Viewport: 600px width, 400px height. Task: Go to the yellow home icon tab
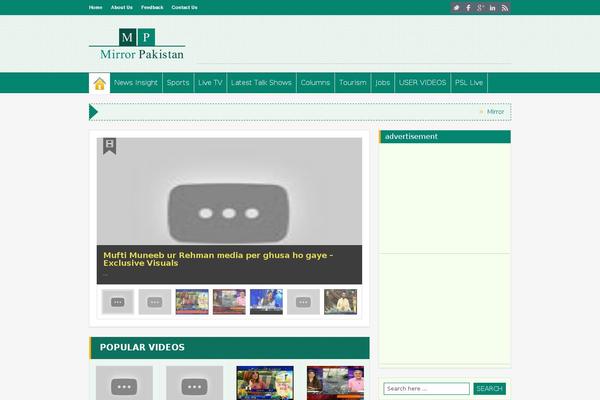point(99,83)
